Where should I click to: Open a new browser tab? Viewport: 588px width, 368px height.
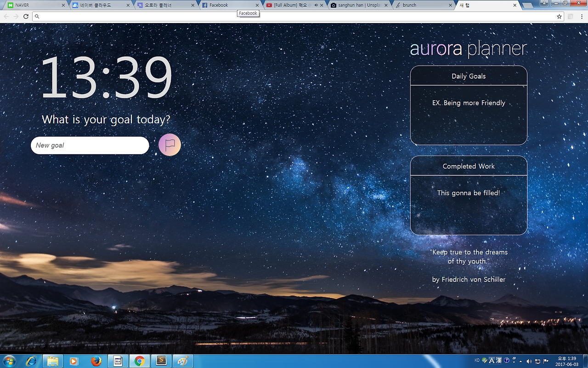528,5
